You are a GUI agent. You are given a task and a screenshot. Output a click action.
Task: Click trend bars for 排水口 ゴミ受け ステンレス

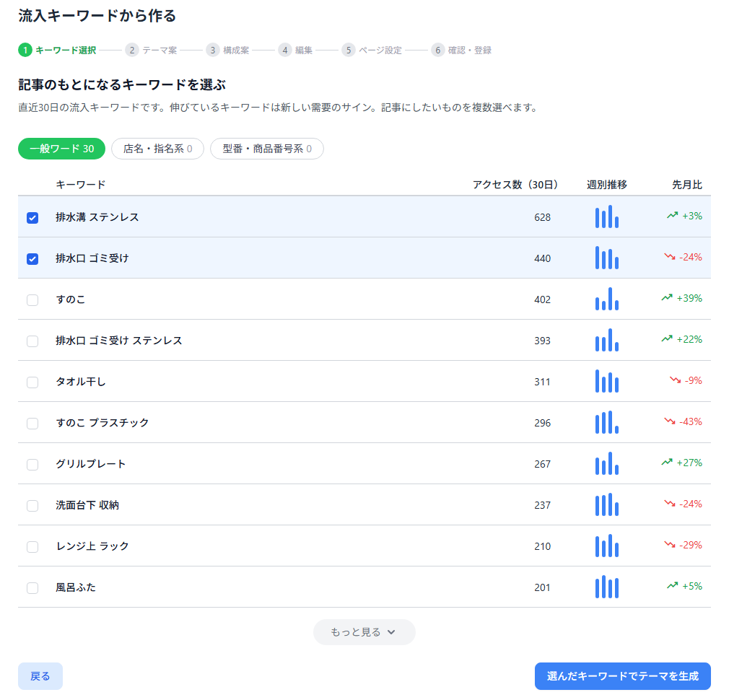pyautogui.click(x=607, y=340)
